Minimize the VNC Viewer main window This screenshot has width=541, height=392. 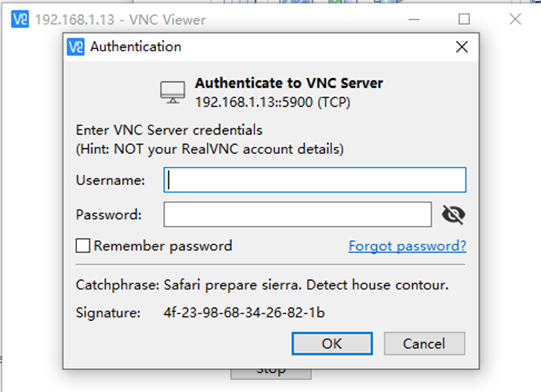tap(413, 19)
